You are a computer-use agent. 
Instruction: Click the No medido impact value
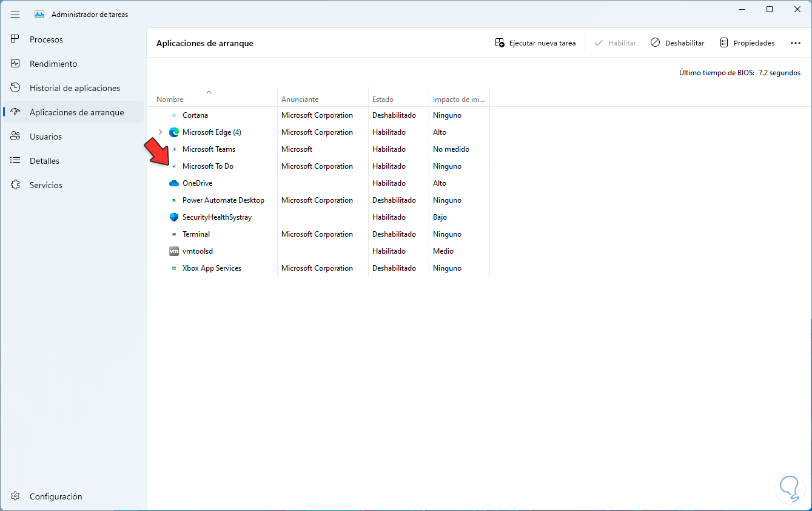(x=451, y=149)
